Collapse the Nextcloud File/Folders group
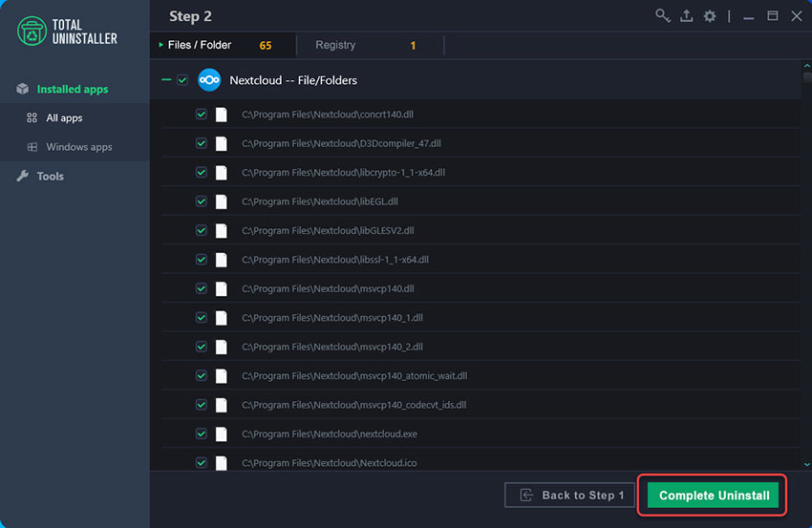The height and width of the screenshot is (528, 812). click(x=166, y=81)
